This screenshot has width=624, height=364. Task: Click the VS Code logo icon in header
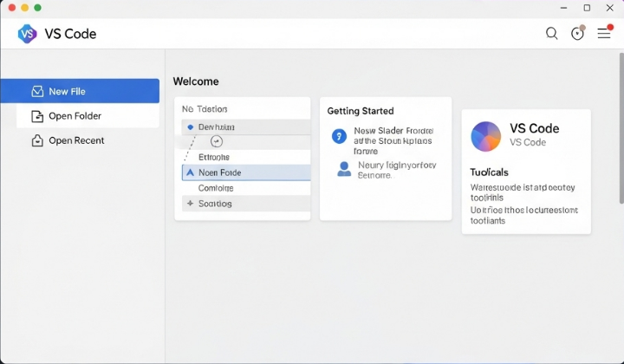(28, 34)
